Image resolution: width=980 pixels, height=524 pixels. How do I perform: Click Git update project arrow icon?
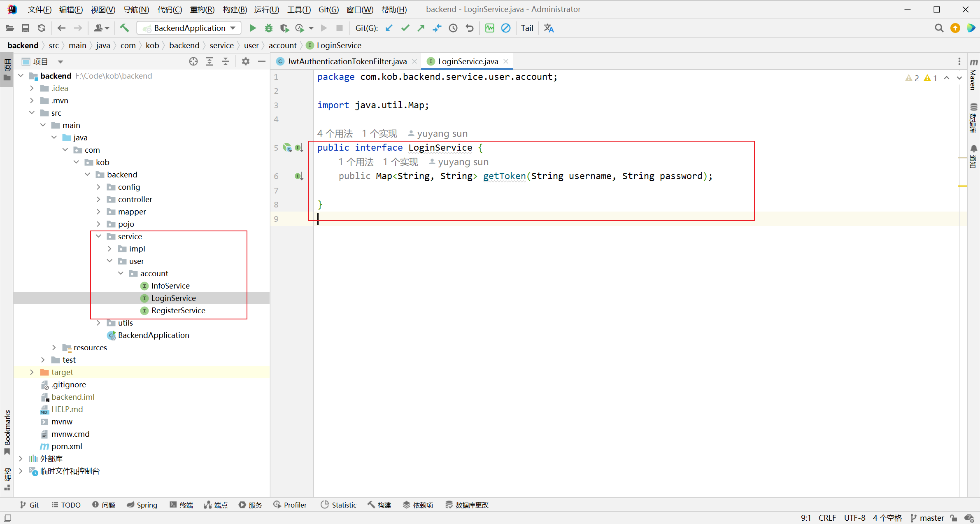tap(389, 28)
